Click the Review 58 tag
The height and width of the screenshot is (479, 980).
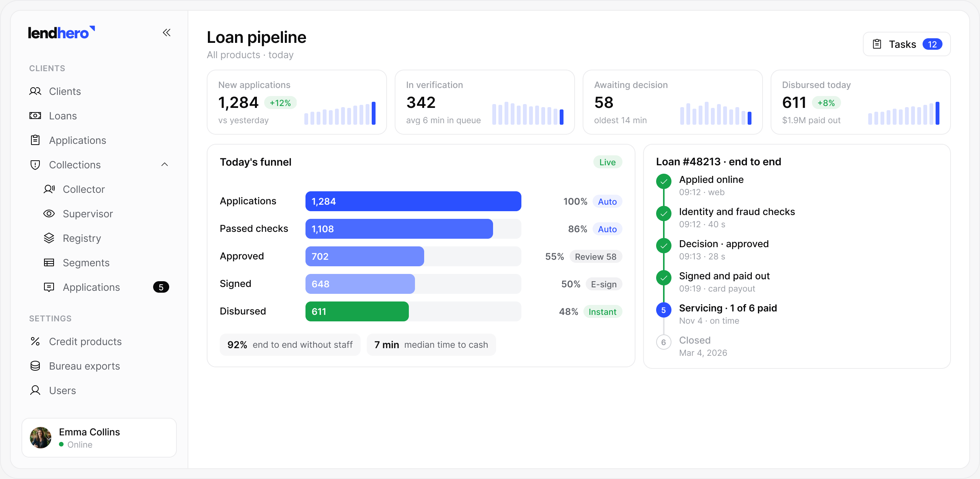pyautogui.click(x=596, y=257)
